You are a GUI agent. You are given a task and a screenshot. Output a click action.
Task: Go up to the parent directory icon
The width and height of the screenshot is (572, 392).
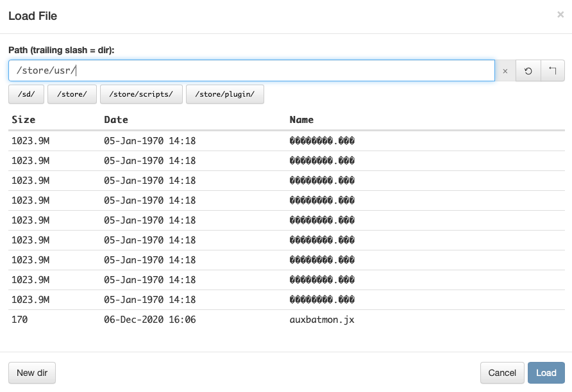tap(552, 71)
